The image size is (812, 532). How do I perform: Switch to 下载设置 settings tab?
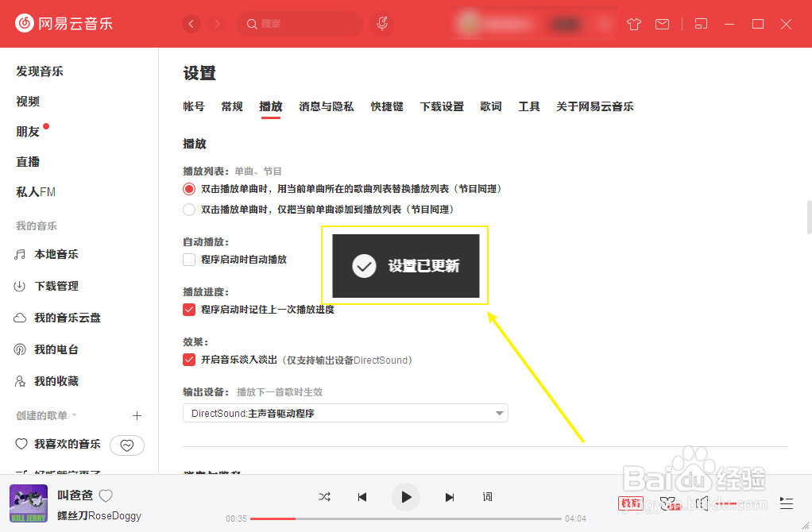(x=442, y=106)
